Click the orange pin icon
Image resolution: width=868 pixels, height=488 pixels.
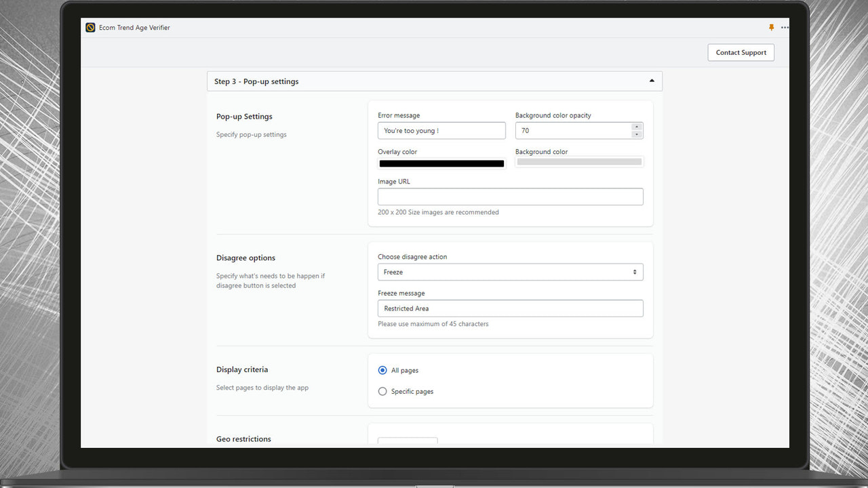coord(771,27)
